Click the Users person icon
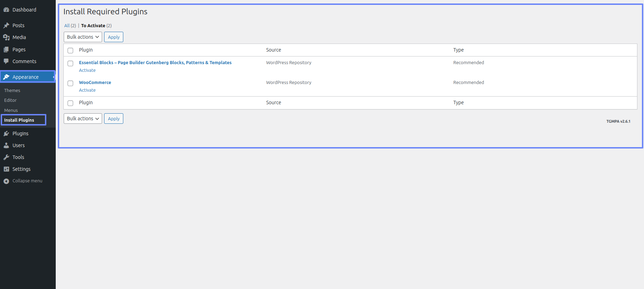This screenshot has width=644, height=289. [x=6, y=145]
